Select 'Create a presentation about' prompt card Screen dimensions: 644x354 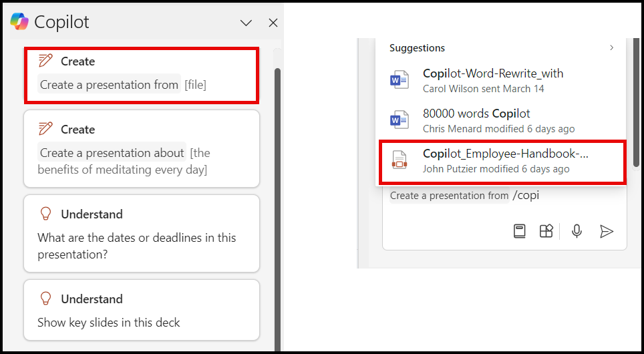click(142, 149)
